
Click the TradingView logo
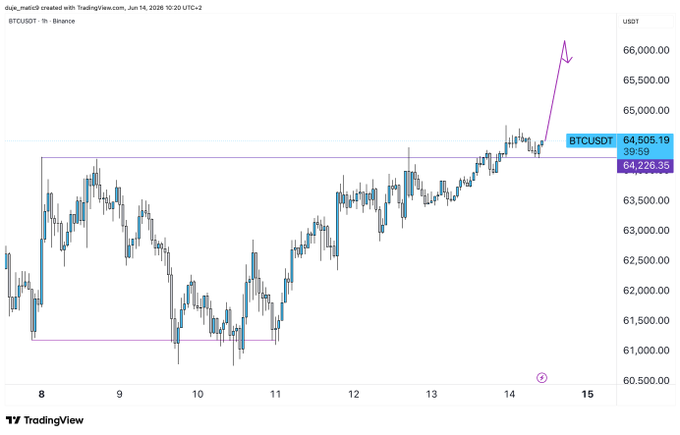pyautogui.click(x=45, y=420)
